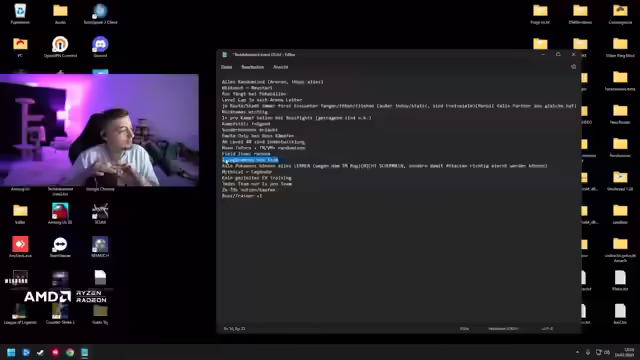Minimize the Editor window
640x360 pixels.
[543, 54]
